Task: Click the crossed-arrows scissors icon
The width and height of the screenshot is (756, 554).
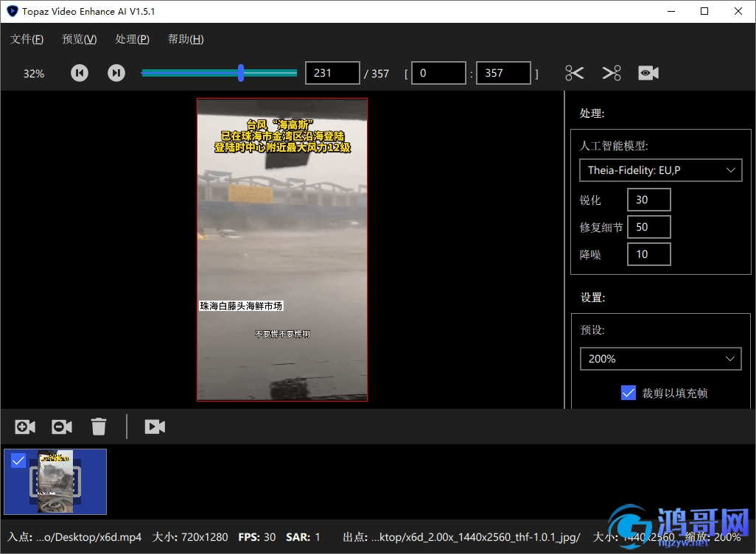Action: tap(612, 73)
